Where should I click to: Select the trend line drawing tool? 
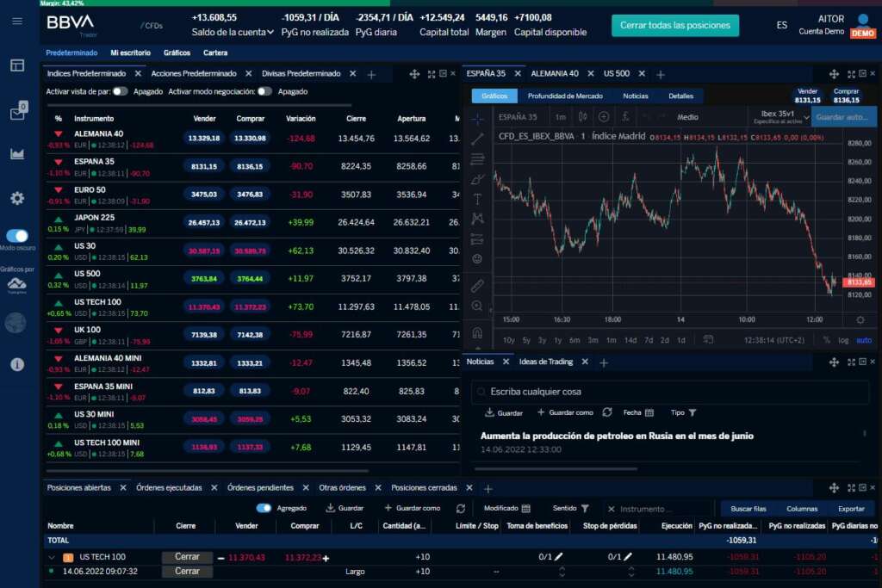[x=477, y=139]
